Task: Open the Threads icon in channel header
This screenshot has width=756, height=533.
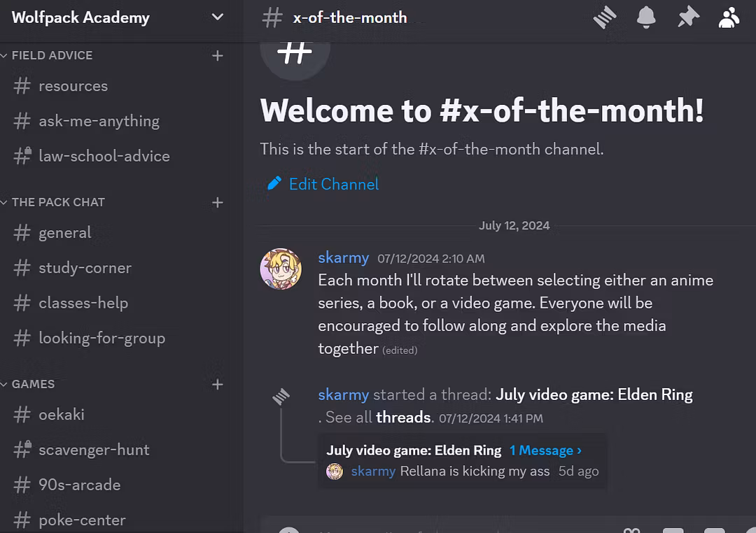Action: [x=605, y=17]
